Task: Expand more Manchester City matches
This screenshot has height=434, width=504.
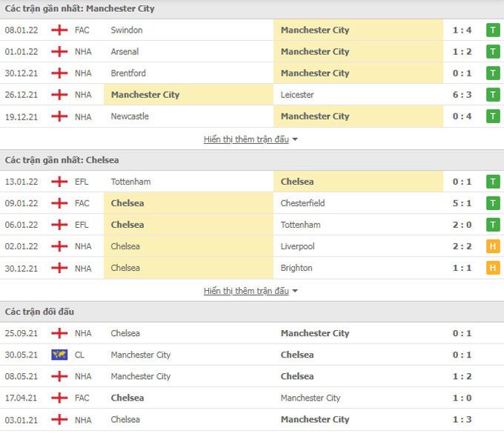Action: [x=251, y=139]
